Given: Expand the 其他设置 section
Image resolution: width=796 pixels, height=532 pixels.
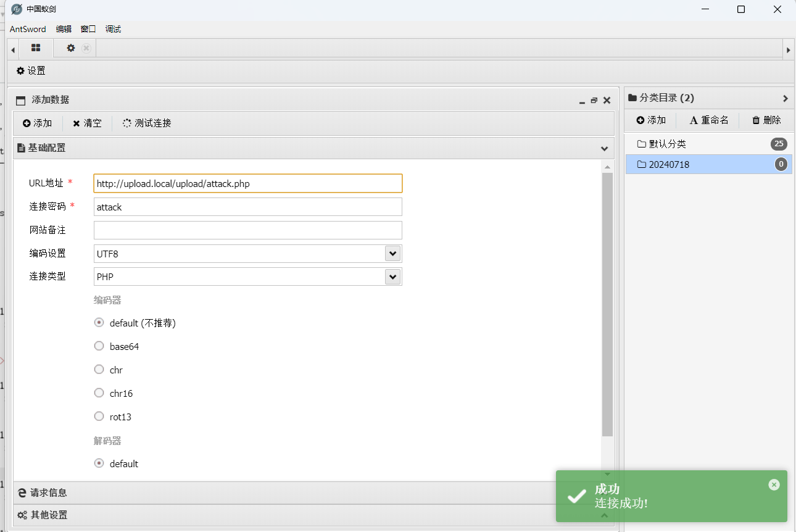Looking at the screenshot, I should point(313,515).
